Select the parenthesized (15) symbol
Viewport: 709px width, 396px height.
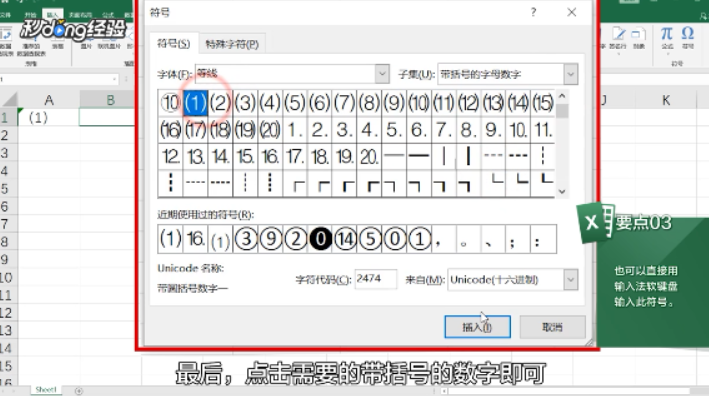[543, 103]
